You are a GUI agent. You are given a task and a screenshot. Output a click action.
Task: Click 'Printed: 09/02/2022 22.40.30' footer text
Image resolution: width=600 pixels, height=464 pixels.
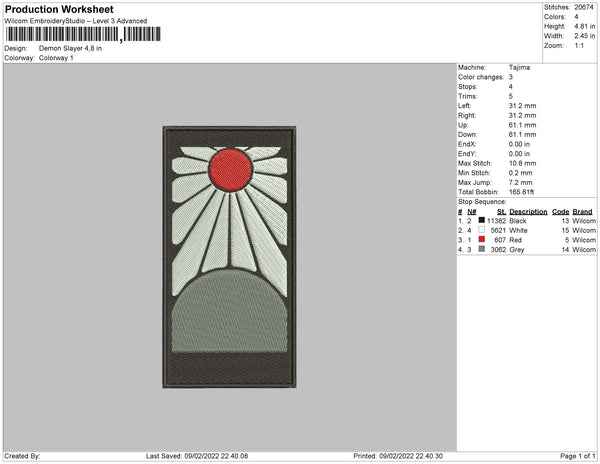coord(398,456)
